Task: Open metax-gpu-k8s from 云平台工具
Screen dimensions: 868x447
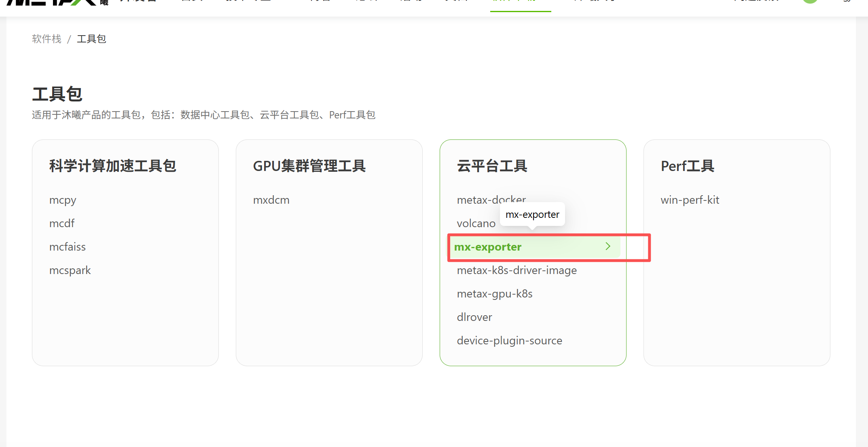Action: 495,294
